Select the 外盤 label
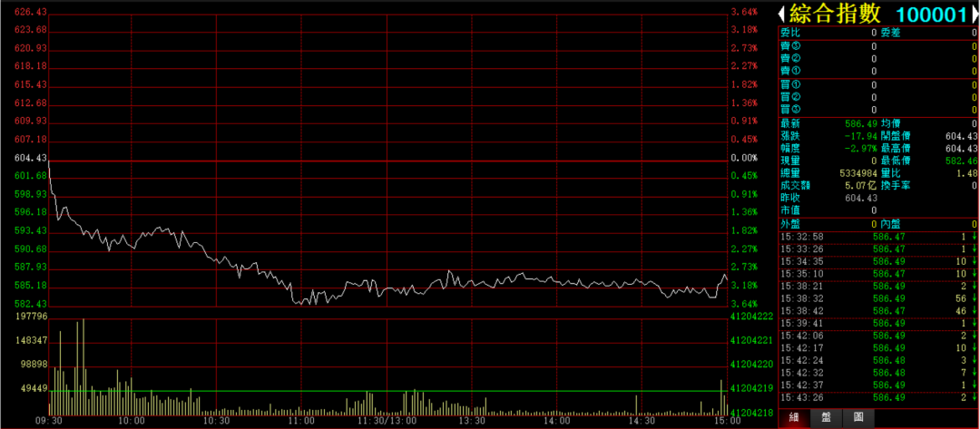The width and height of the screenshot is (980, 429). pyautogui.click(x=789, y=223)
